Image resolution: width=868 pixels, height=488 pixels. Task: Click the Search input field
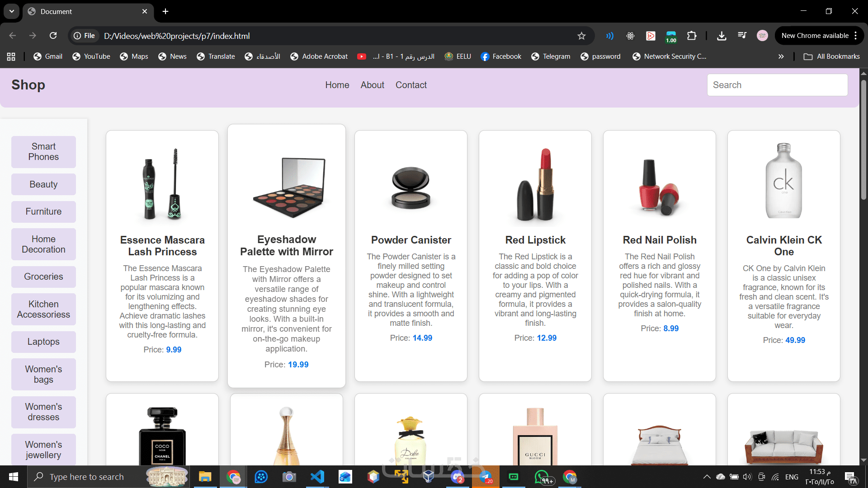click(777, 85)
